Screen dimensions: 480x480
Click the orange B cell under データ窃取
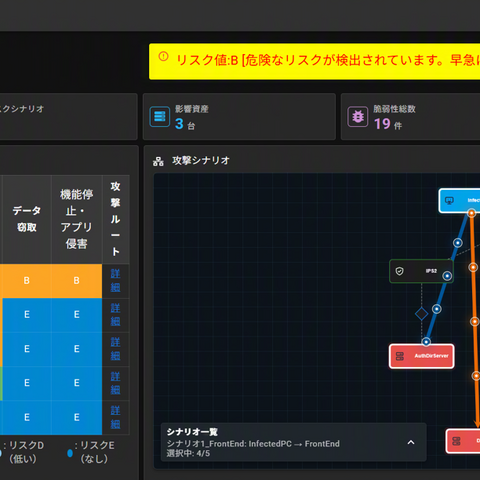click(27, 281)
